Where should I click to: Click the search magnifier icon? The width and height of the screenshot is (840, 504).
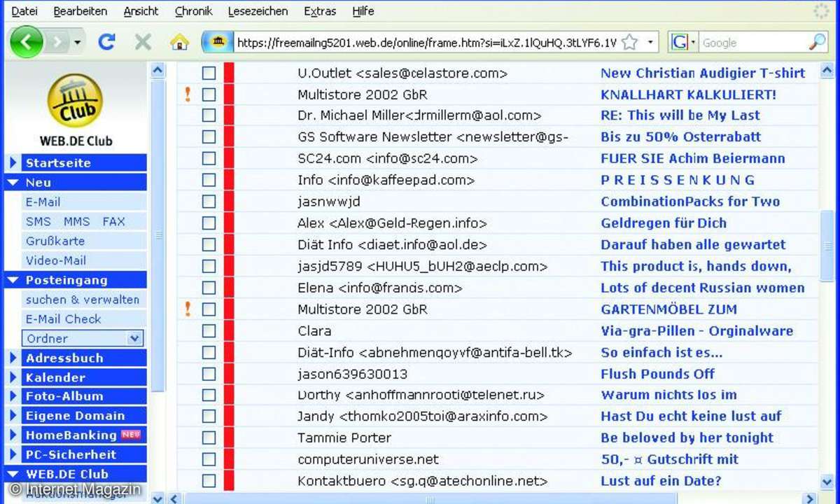pos(818,43)
